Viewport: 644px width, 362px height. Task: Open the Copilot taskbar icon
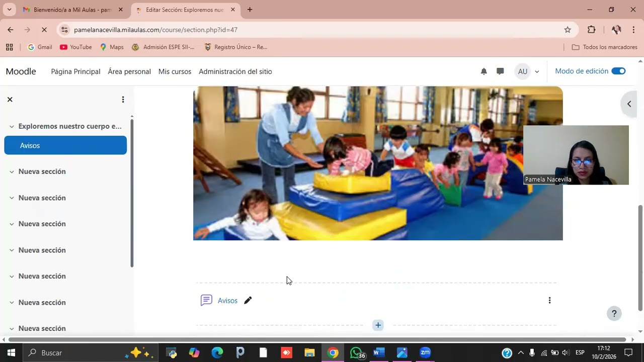coord(194,352)
